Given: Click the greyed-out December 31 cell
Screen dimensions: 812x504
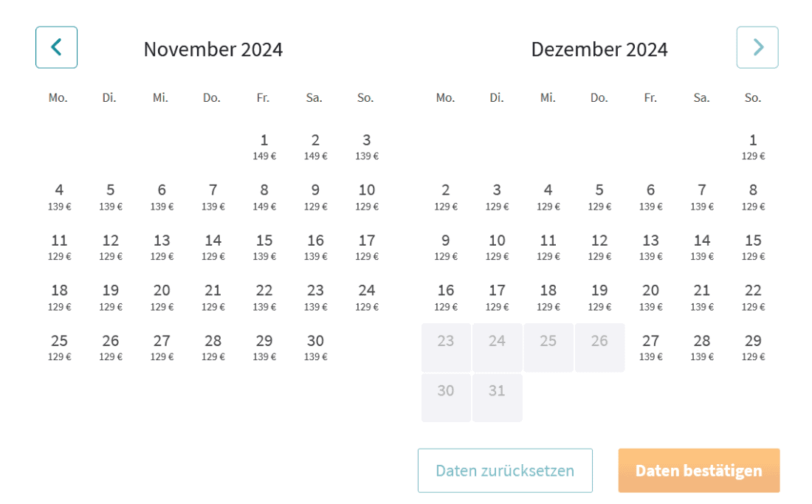Looking at the screenshot, I should pyautogui.click(x=497, y=397).
